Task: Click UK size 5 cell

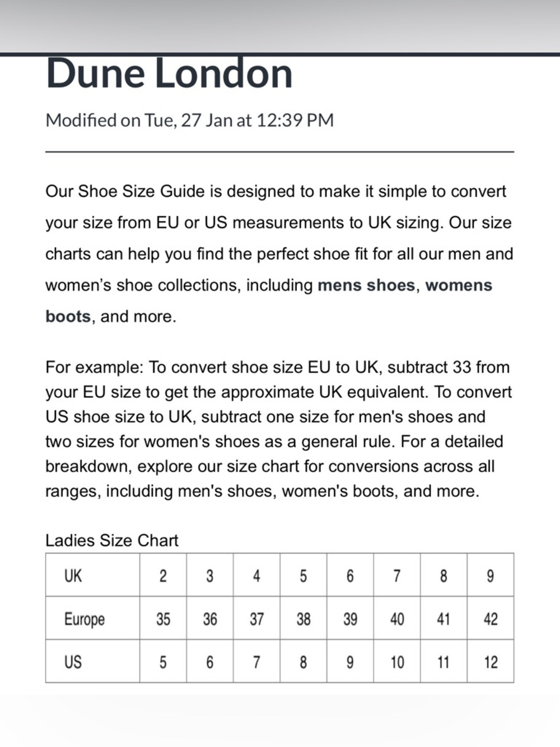Action: pyautogui.click(x=304, y=575)
